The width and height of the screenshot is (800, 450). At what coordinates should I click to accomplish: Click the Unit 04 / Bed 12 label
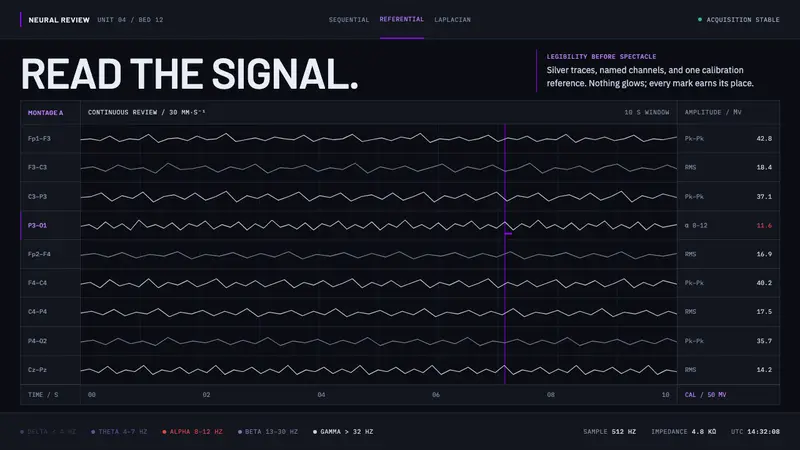[130, 20]
